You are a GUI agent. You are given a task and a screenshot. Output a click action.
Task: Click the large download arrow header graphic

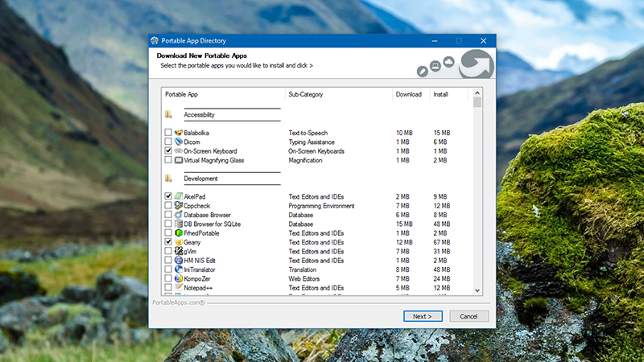[x=476, y=64]
